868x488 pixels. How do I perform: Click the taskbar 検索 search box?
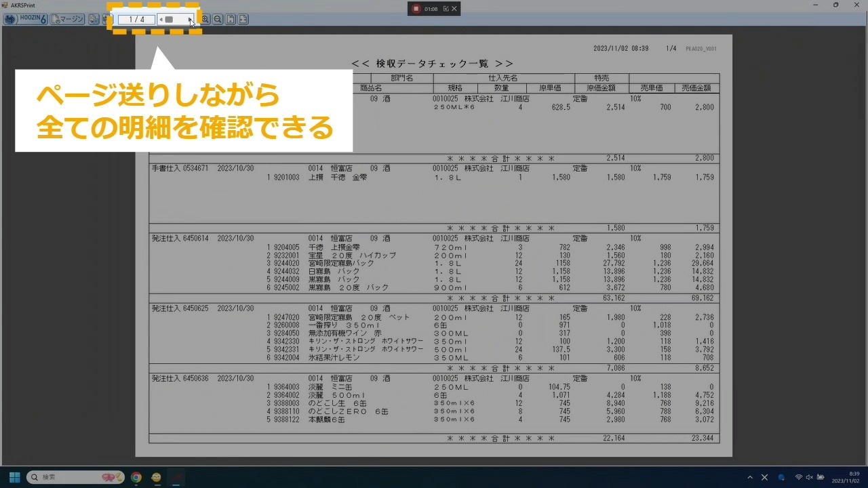point(76,477)
